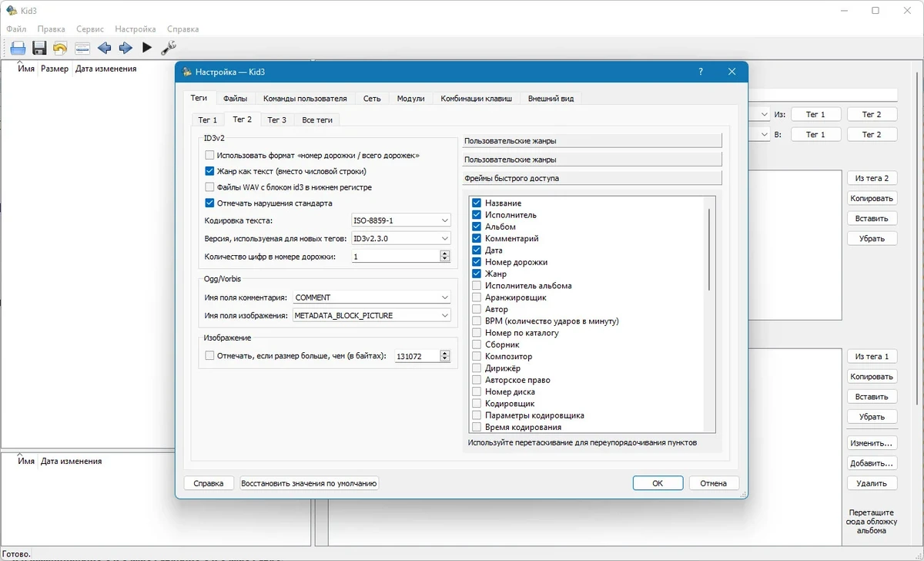
Task: Click the revert changes toolbar icon
Action: [x=60, y=48]
